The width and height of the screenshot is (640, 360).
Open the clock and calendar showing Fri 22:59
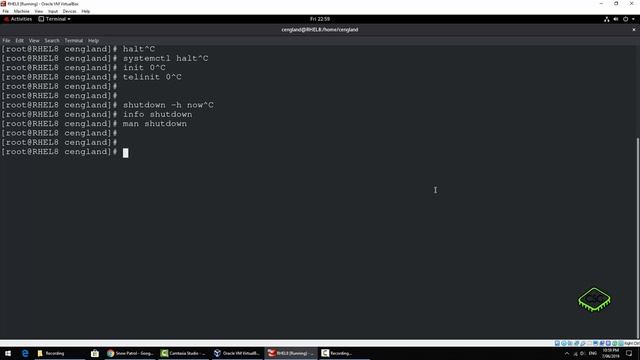(320, 19)
